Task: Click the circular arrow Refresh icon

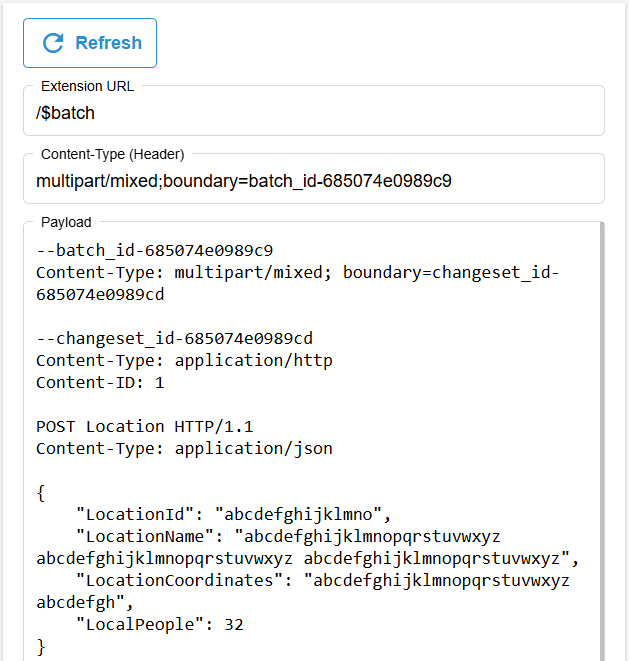Action: pyautogui.click(x=53, y=43)
